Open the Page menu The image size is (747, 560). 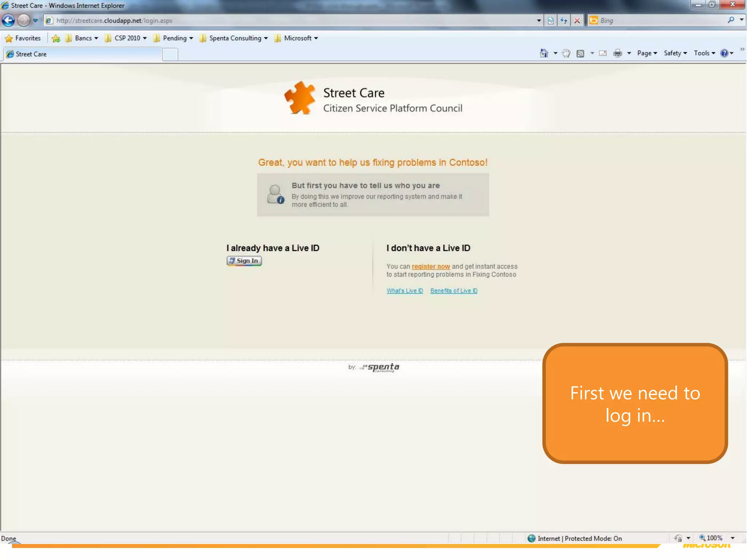tap(647, 53)
